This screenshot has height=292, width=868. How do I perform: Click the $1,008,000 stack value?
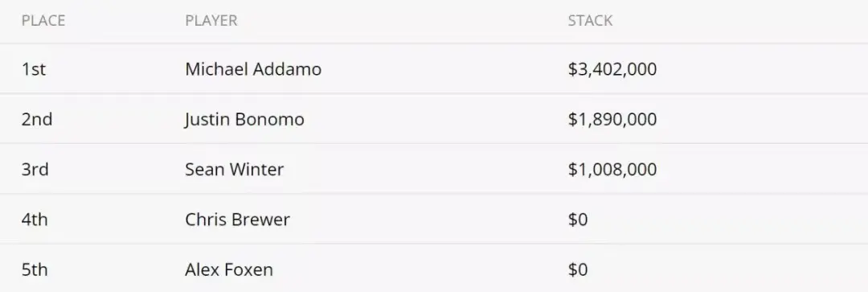click(612, 169)
